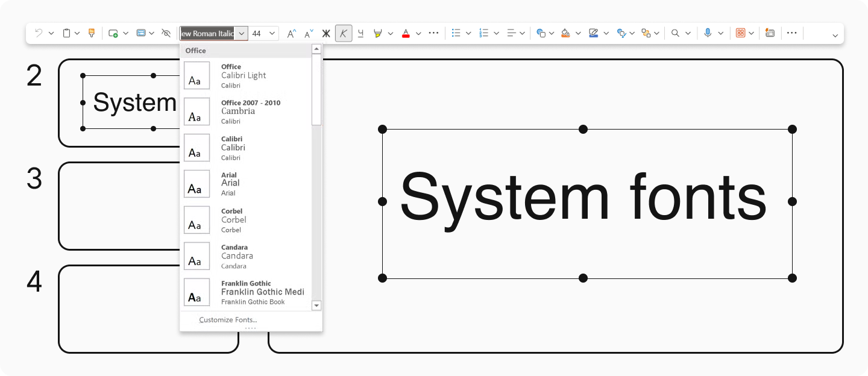This screenshot has height=376, width=868.
Task: Expand the ribbon with far-right chevron
Action: click(835, 36)
